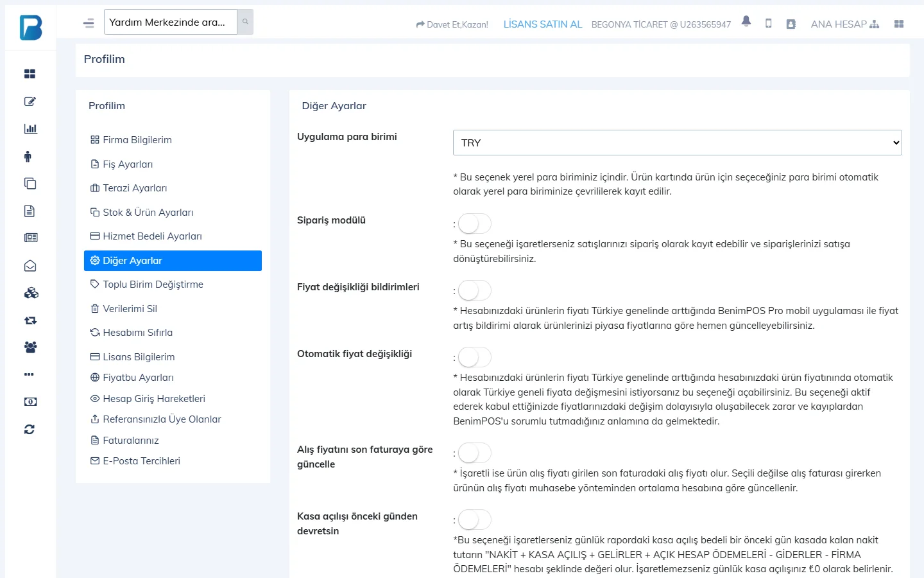The image size is (924, 578).
Task: Open the money bill icon in sidebar
Action: coord(30,402)
